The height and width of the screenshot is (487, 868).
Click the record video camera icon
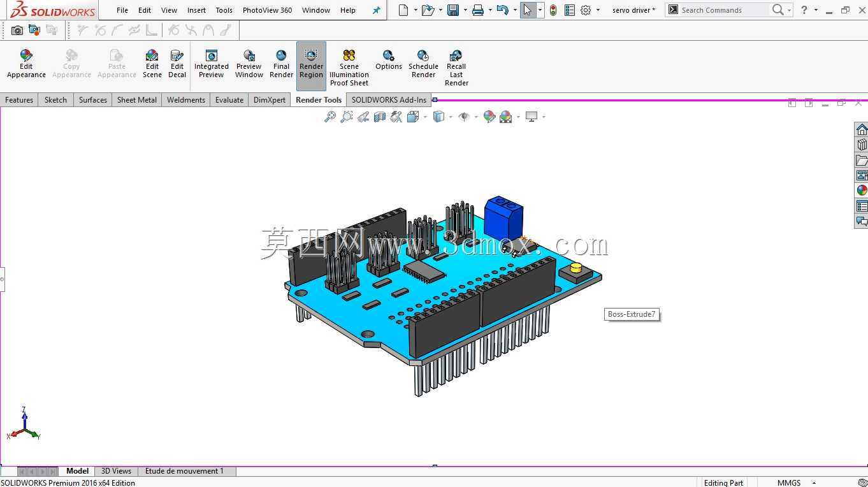click(34, 30)
